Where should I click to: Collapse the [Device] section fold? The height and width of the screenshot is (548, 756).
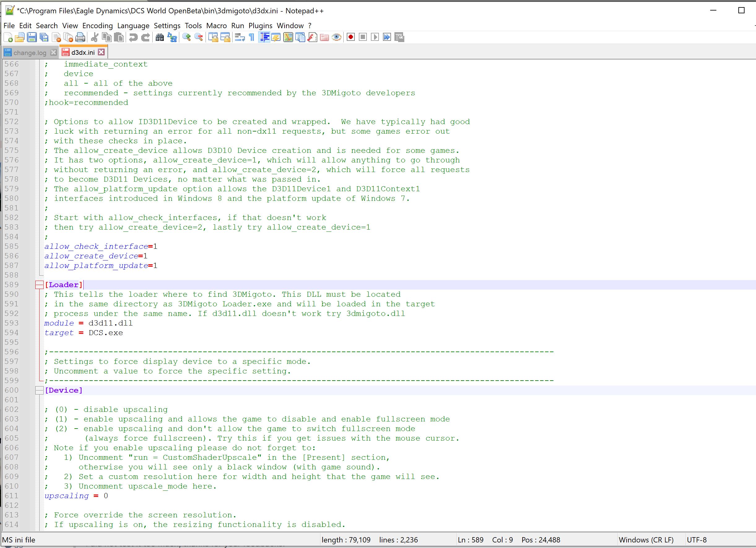(x=39, y=391)
